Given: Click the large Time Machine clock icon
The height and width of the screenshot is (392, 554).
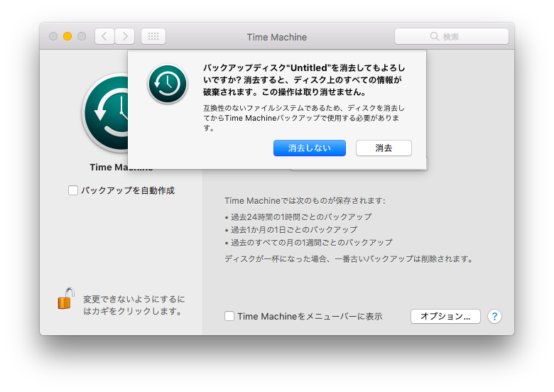Looking at the screenshot, I should pyautogui.click(x=105, y=113).
